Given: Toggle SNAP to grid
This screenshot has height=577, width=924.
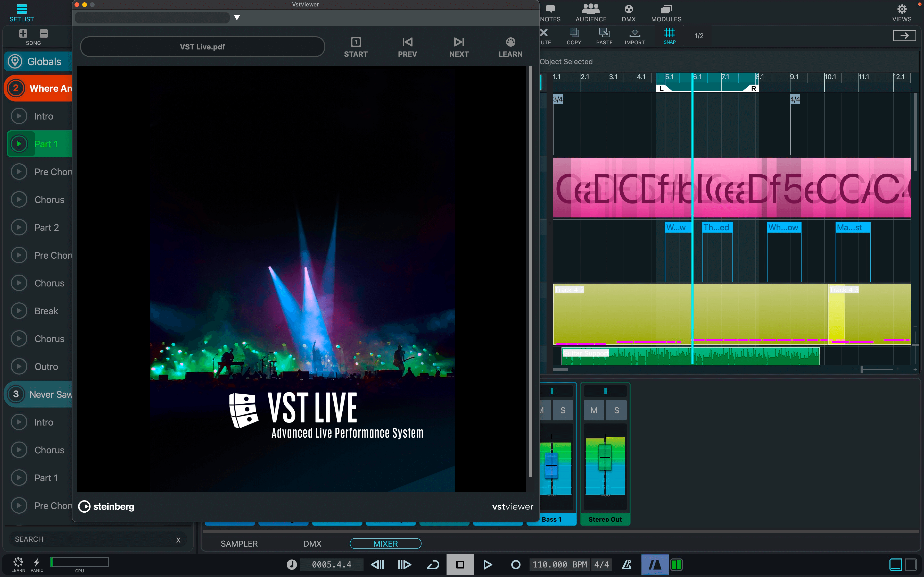Looking at the screenshot, I should click(669, 36).
